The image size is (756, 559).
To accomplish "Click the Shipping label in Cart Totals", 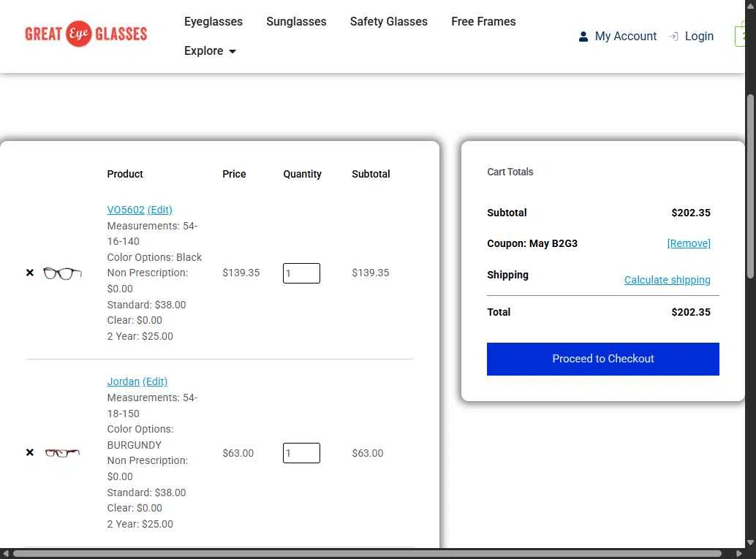I will point(507,275).
